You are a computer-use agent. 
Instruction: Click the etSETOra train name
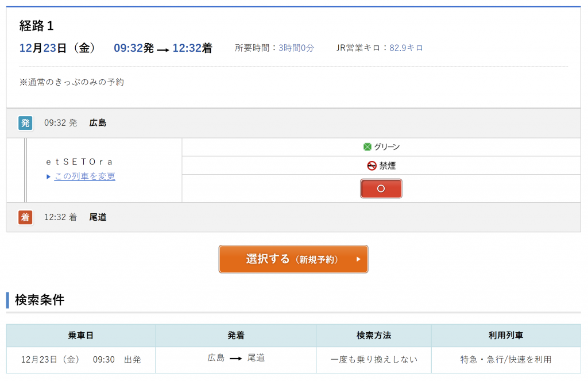pyautogui.click(x=79, y=161)
